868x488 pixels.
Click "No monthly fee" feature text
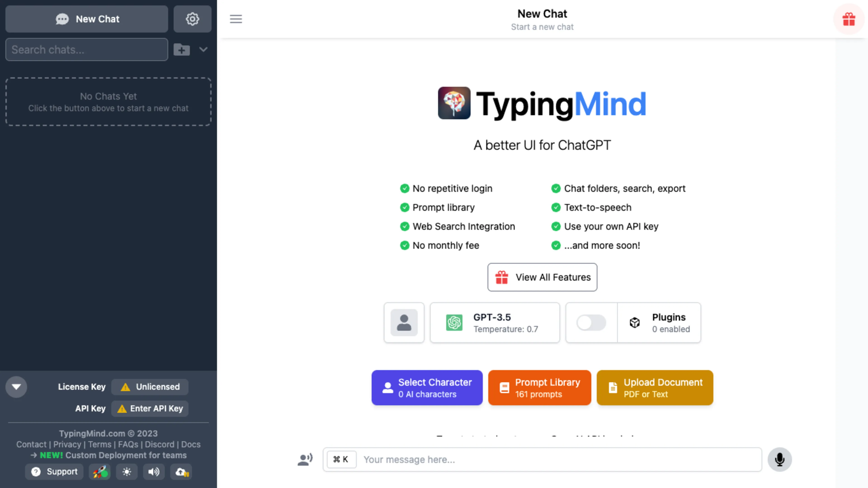(x=446, y=245)
